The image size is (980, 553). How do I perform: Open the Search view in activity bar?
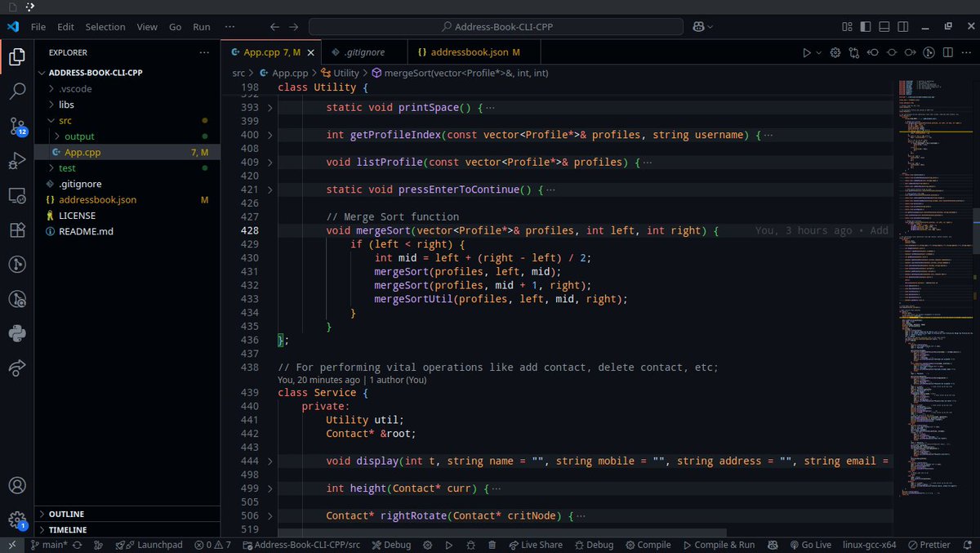click(17, 91)
